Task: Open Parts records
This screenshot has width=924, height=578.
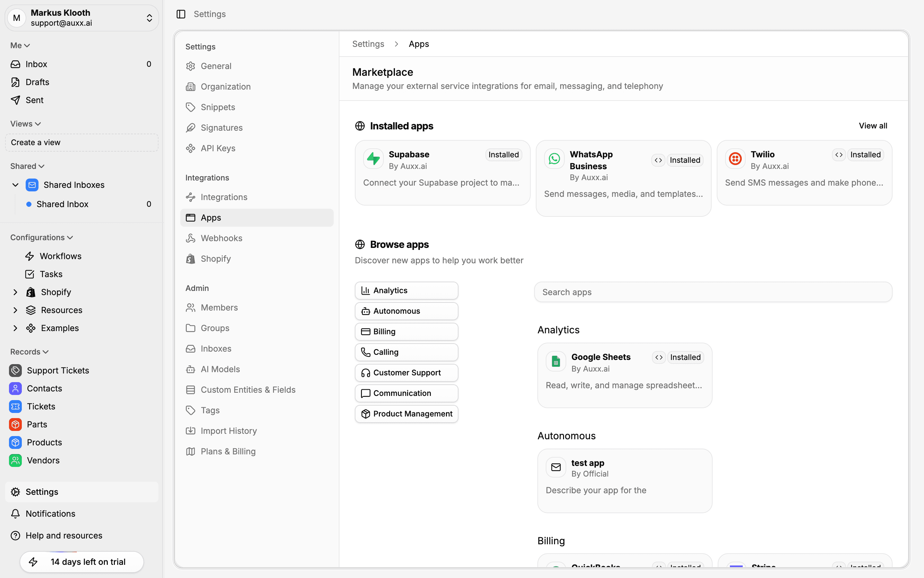Action: coord(81,424)
